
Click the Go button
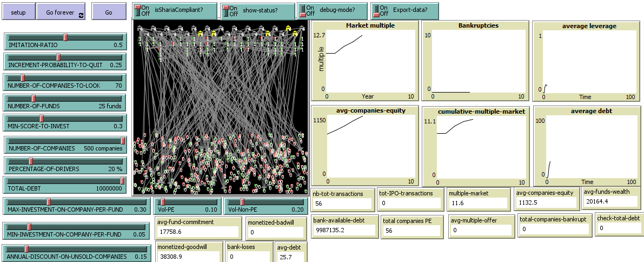pyautogui.click(x=108, y=12)
